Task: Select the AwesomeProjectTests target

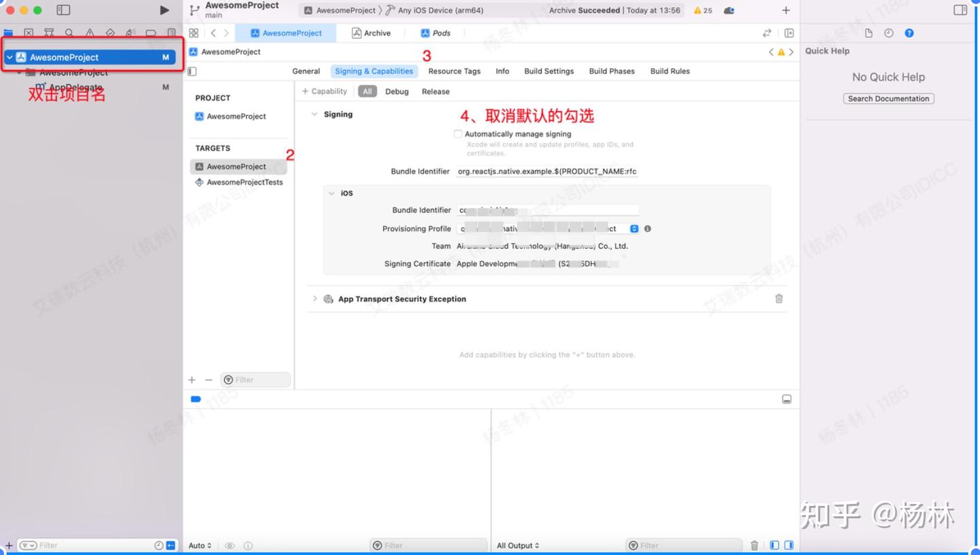Action: (239, 182)
